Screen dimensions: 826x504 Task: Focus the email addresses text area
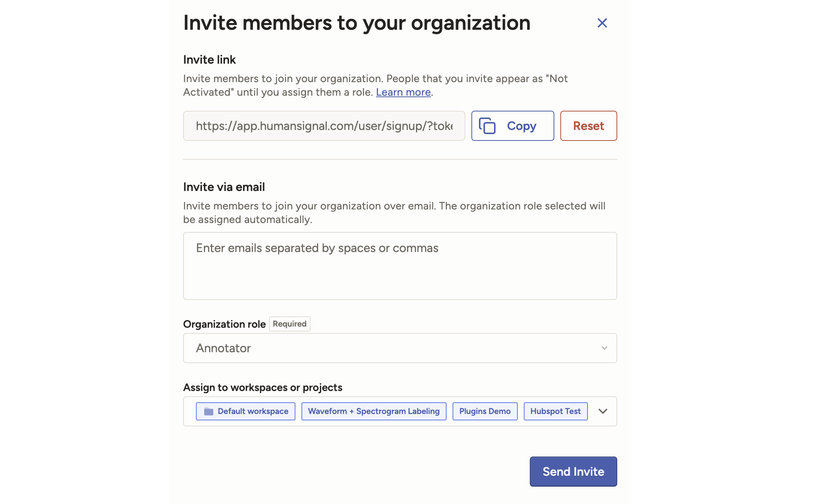[x=400, y=266]
